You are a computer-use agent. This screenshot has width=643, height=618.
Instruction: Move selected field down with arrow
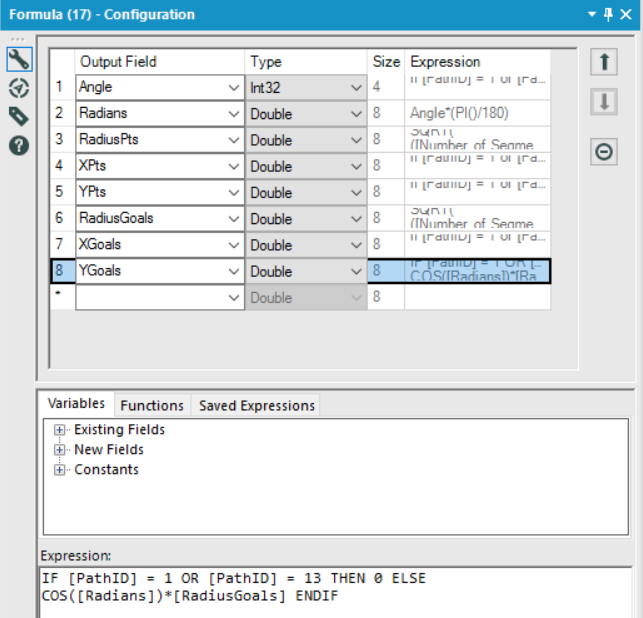[x=604, y=103]
